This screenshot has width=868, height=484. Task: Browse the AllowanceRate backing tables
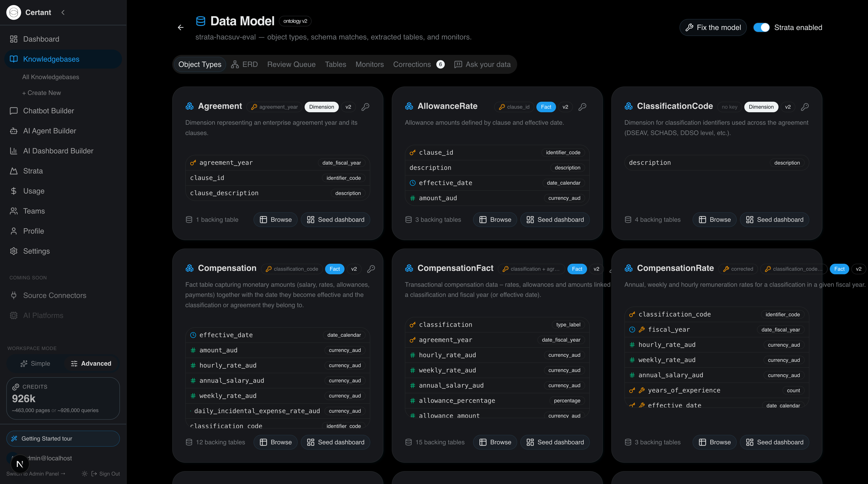coord(495,220)
